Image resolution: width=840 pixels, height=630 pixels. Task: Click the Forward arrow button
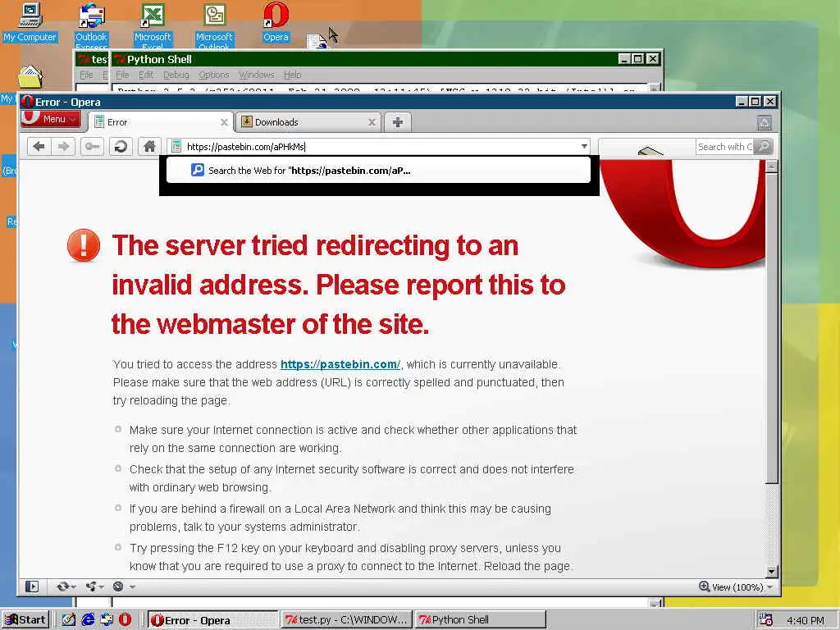click(63, 146)
